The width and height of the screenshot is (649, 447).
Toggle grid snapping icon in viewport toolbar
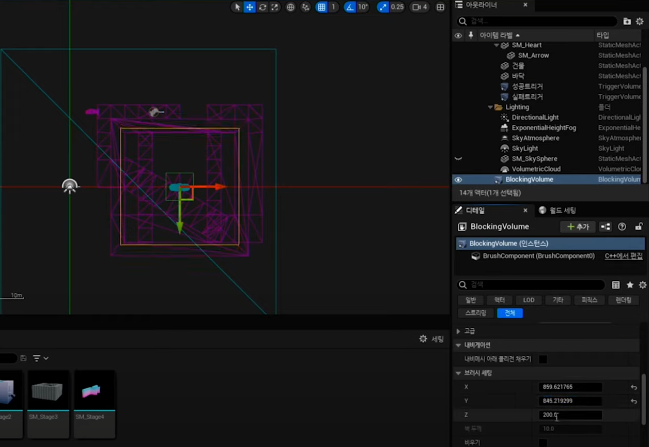[x=321, y=7]
